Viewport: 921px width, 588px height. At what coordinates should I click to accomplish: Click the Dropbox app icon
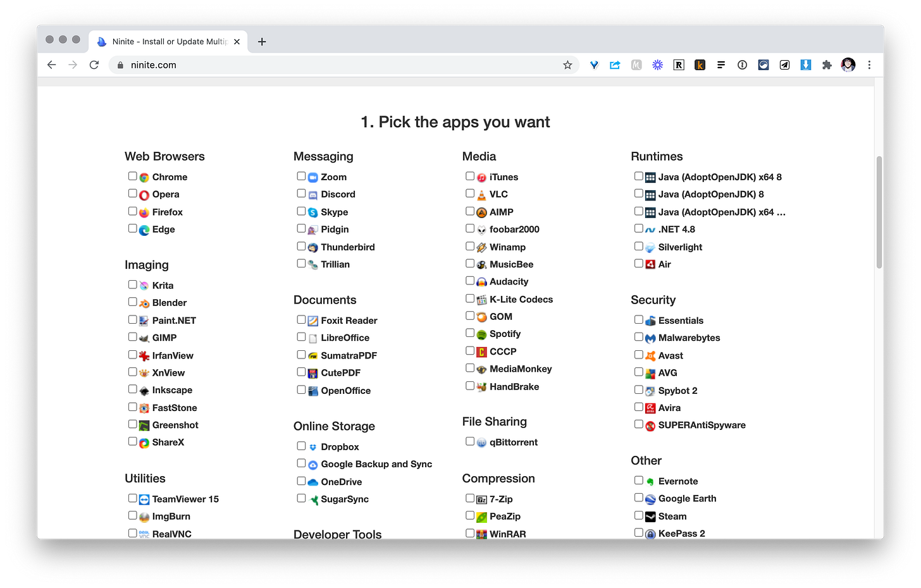click(312, 447)
